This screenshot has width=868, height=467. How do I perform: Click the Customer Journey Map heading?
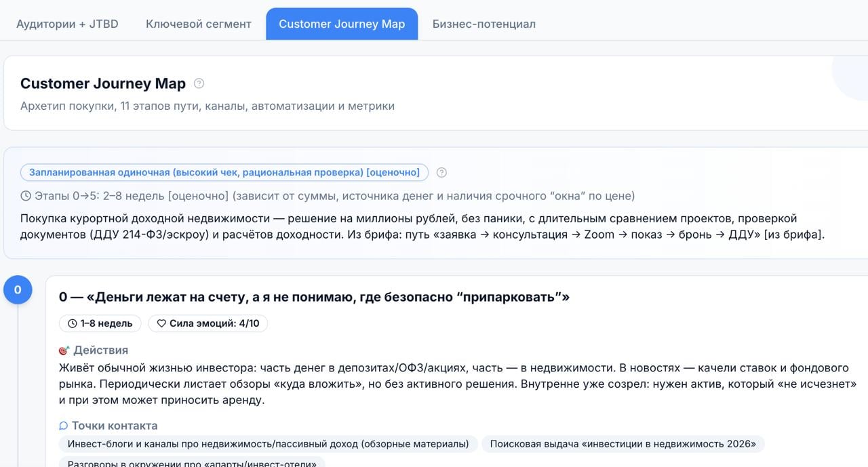click(x=103, y=83)
